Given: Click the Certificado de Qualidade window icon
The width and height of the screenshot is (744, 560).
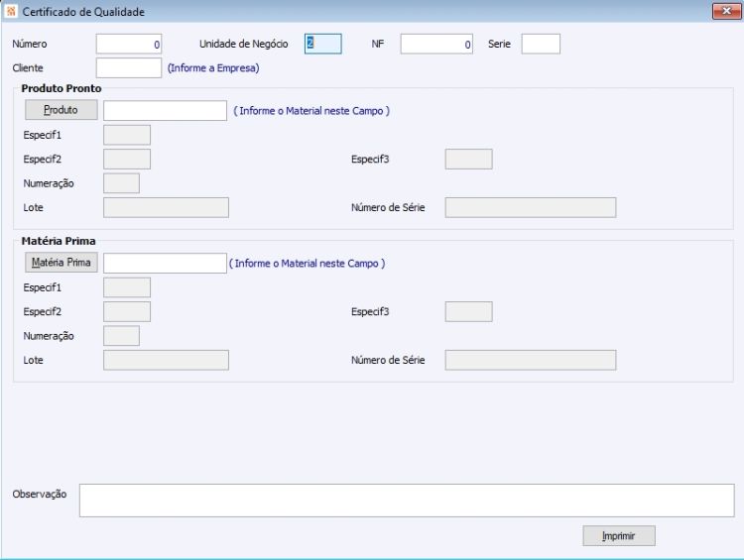Looking at the screenshot, I should [11, 11].
